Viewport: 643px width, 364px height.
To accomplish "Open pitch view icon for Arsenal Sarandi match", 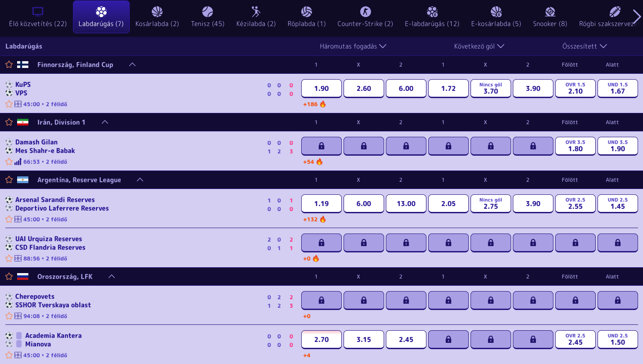I will 18,220.
